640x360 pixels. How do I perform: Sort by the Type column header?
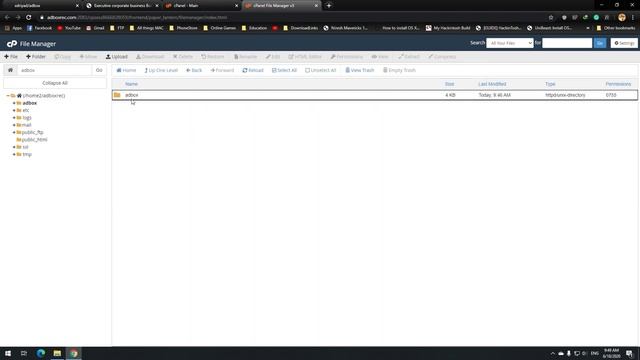[x=550, y=84]
